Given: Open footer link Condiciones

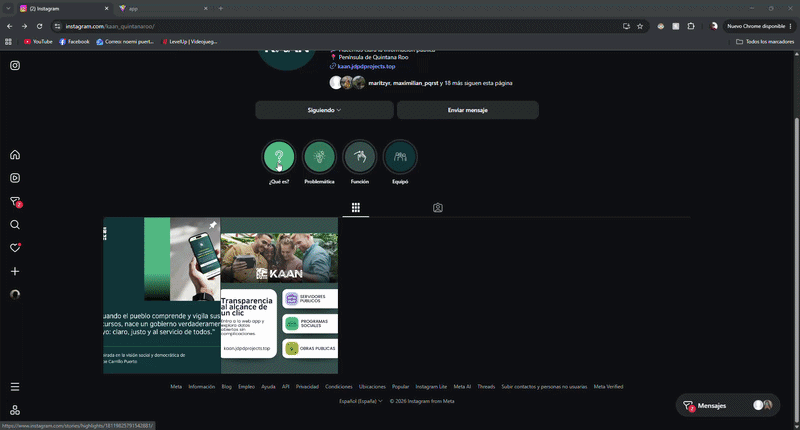Looking at the screenshot, I should pyautogui.click(x=339, y=387).
